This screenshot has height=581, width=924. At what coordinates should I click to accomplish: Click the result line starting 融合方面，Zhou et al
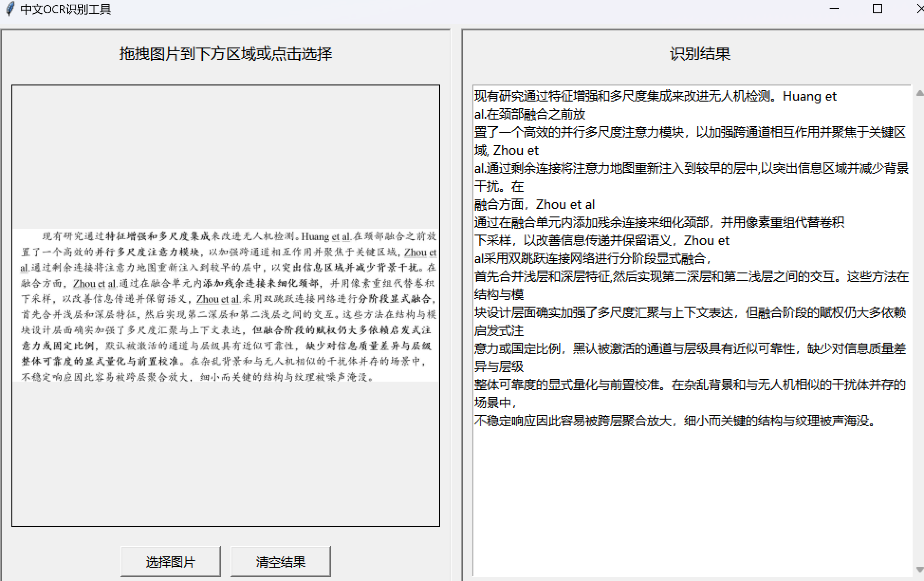click(534, 205)
